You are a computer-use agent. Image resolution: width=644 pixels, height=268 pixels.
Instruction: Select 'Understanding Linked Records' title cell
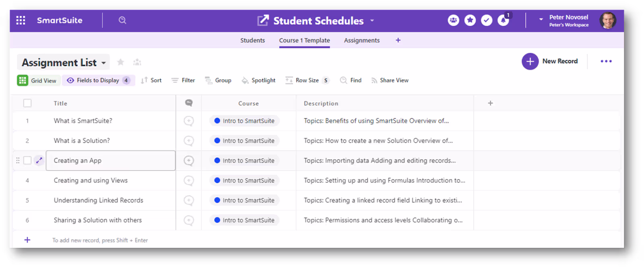tap(111, 200)
